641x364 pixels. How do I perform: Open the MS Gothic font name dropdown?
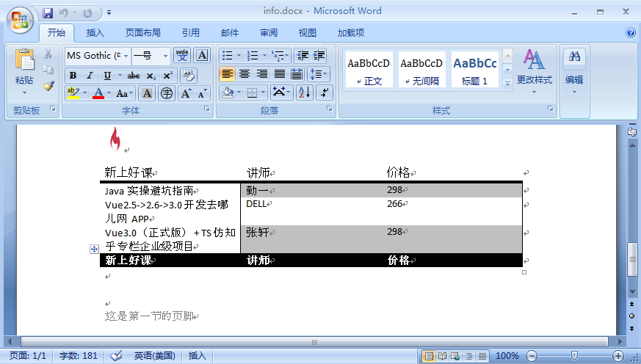pyautogui.click(x=126, y=56)
